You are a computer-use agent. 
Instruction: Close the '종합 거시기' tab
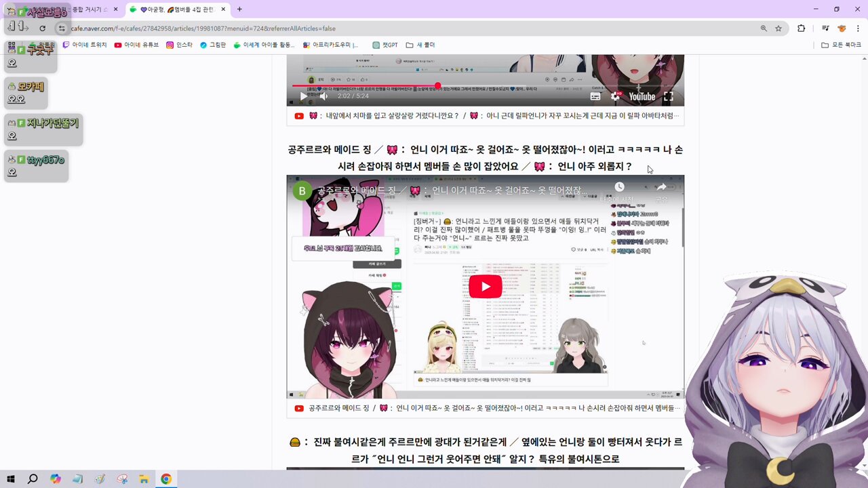tap(116, 9)
